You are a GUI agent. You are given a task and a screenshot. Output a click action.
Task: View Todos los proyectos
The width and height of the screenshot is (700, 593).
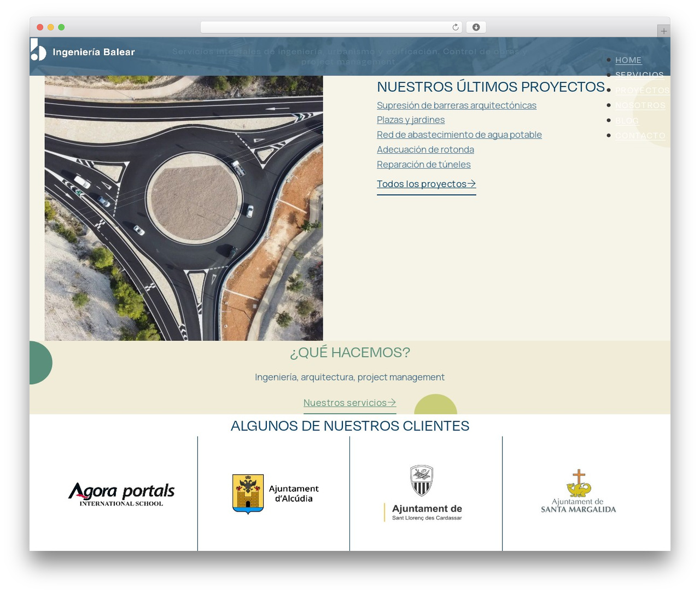[x=427, y=184]
